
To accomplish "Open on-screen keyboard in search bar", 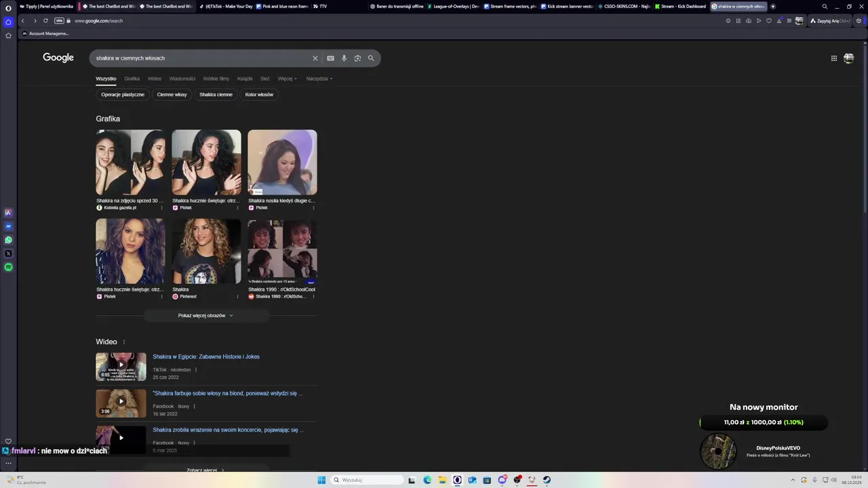I will pyautogui.click(x=330, y=58).
